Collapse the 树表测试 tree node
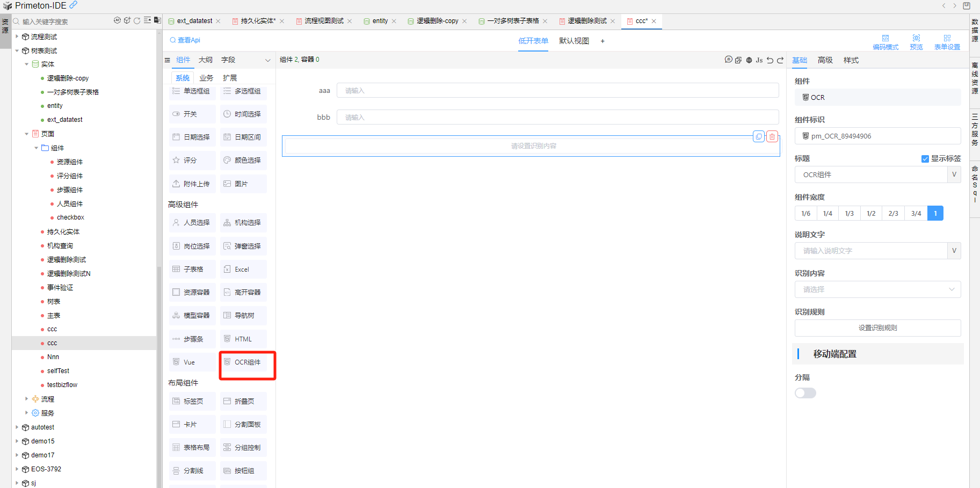980x488 pixels. (17, 50)
